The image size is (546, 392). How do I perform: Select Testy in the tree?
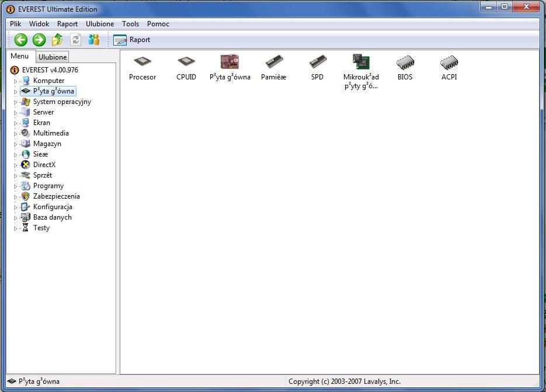click(x=41, y=228)
